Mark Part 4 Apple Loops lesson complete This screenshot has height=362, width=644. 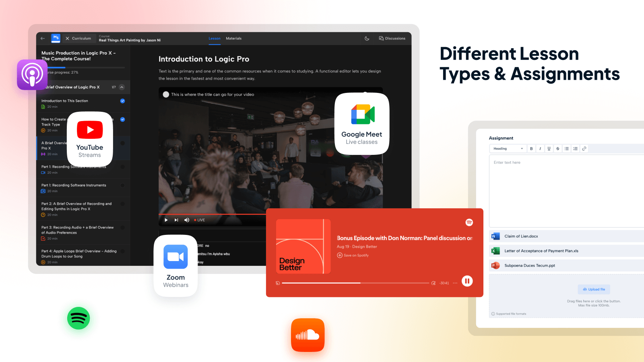122,251
